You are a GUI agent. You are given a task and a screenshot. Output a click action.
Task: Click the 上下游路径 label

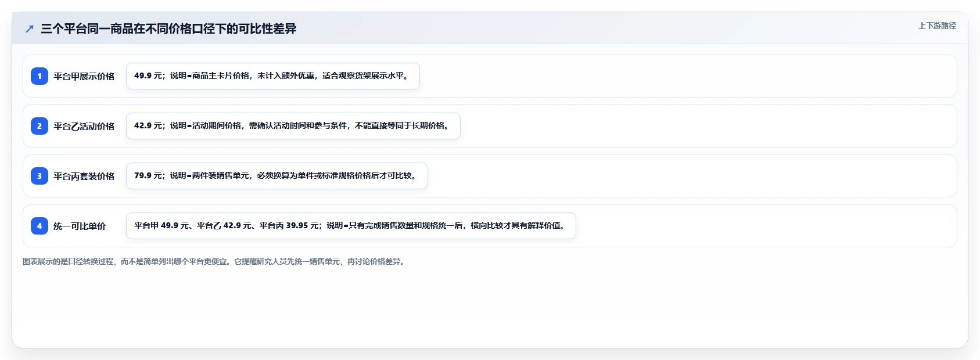point(937,26)
